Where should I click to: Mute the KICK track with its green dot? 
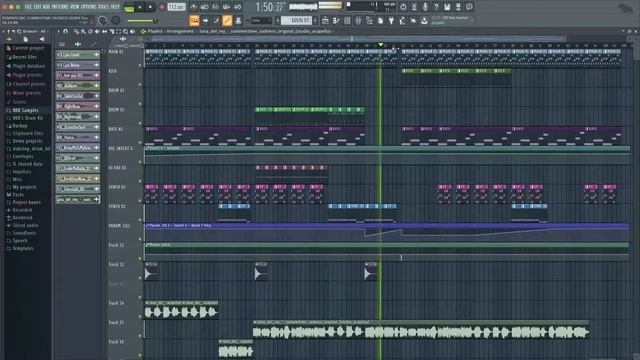click(140, 84)
